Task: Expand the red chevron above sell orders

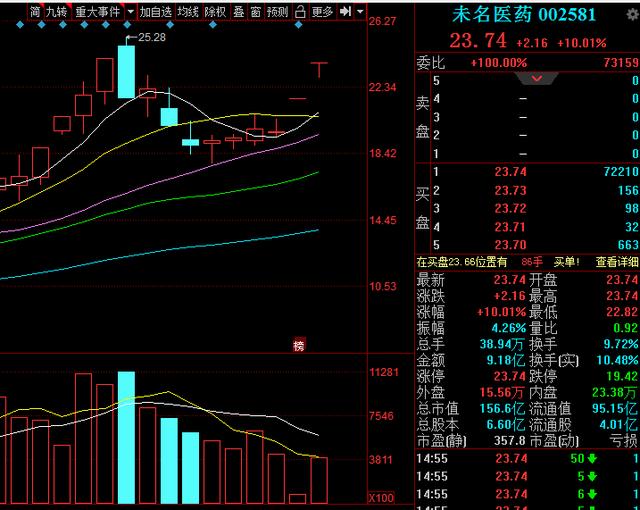Action: pos(536,78)
